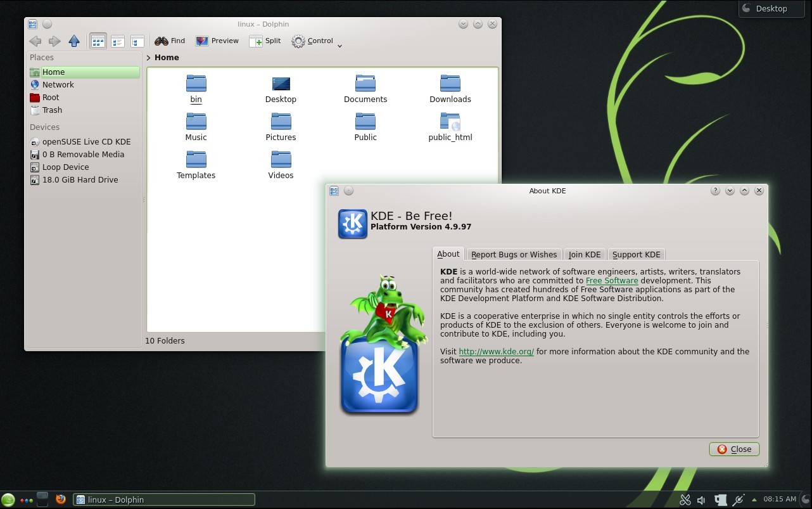Select Network in Places panel
This screenshot has width=812, height=509.
[x=84, y=85]
